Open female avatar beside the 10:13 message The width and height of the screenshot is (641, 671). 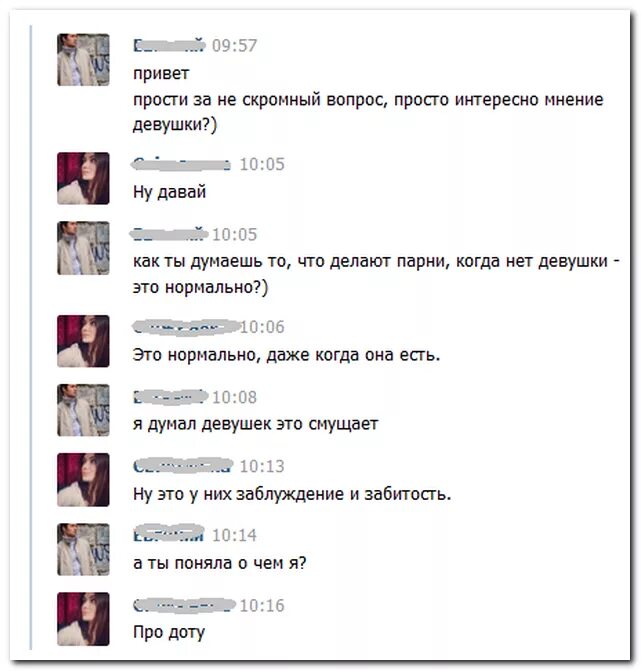[x=83, y=479]
